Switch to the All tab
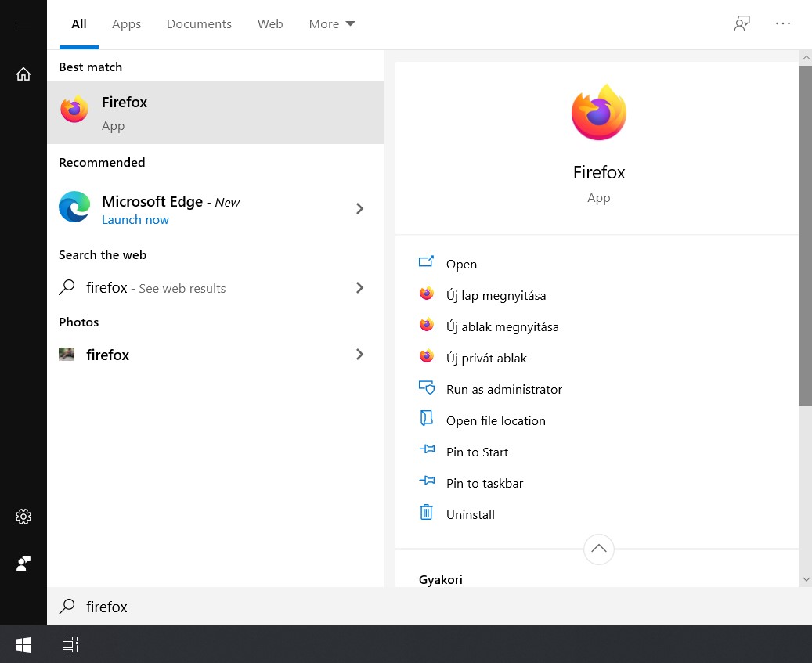 79,24
